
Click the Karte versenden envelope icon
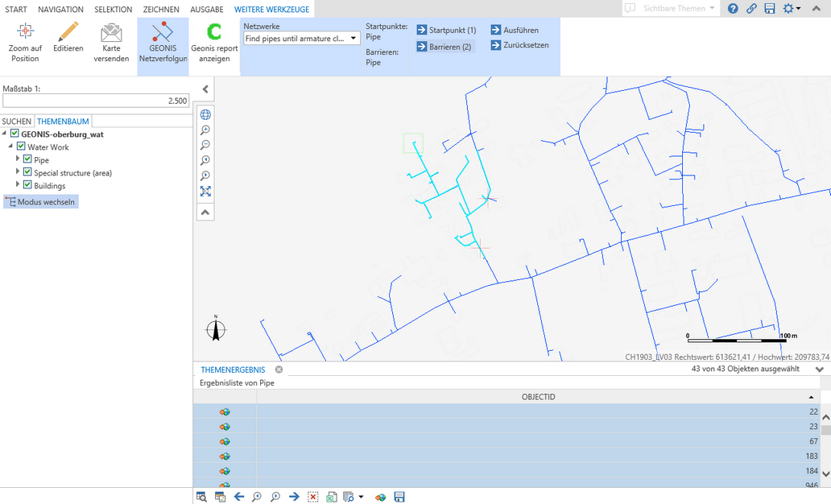(x=111, y=43)
